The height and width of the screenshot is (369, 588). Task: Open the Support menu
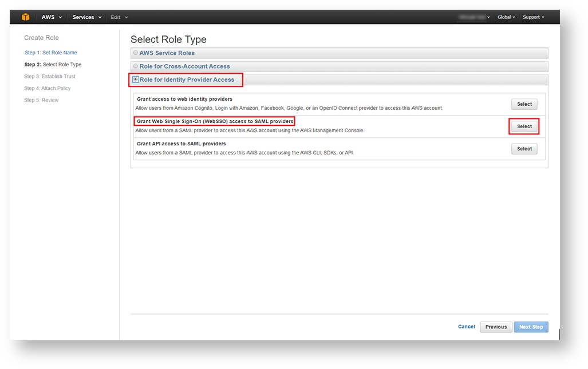[533, 17]
